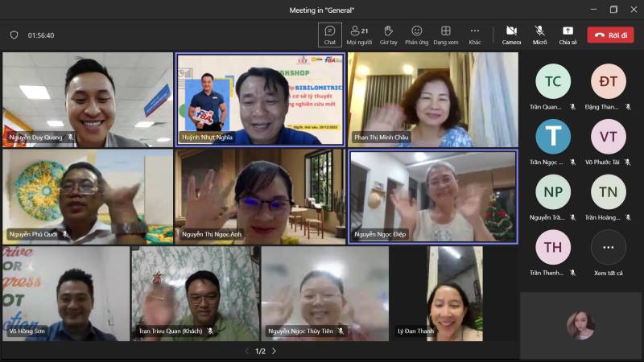Select the TC participant avatar
Viewport: 644px width, 362px height.
[553, 81]
